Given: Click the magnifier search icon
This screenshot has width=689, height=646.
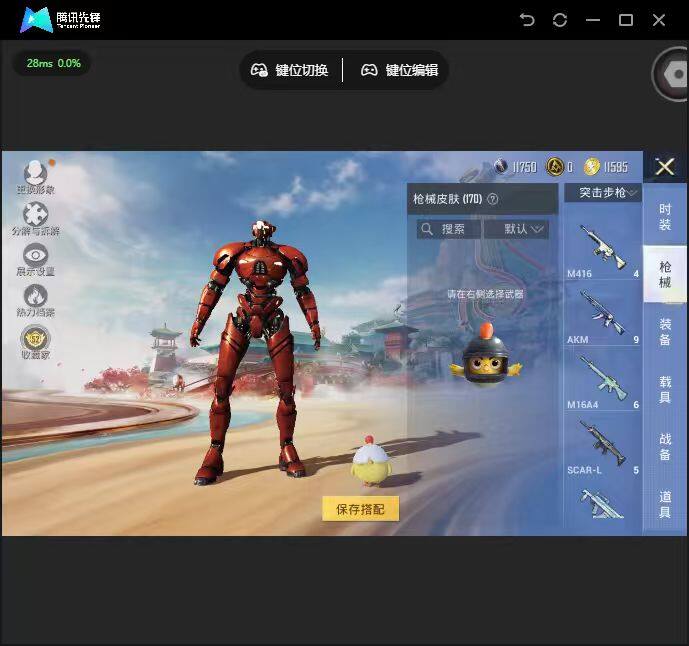Looking at the screenshot, I should (427, 229).
